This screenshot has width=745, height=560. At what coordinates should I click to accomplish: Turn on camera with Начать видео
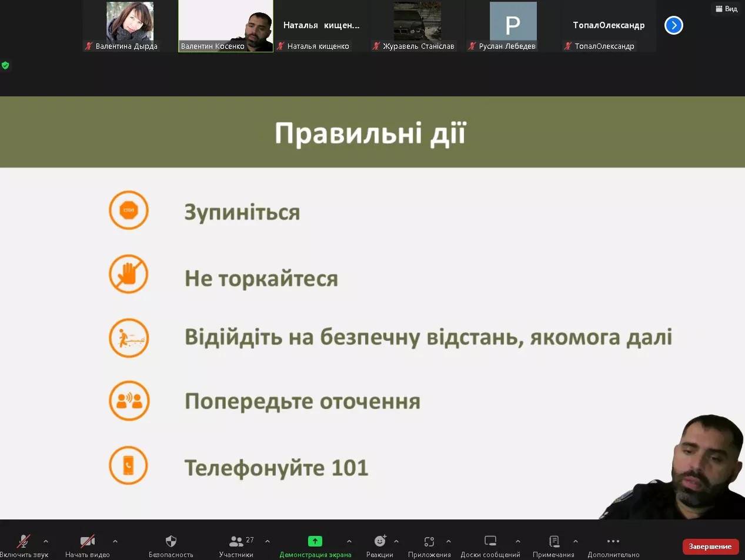click(88, 541)
